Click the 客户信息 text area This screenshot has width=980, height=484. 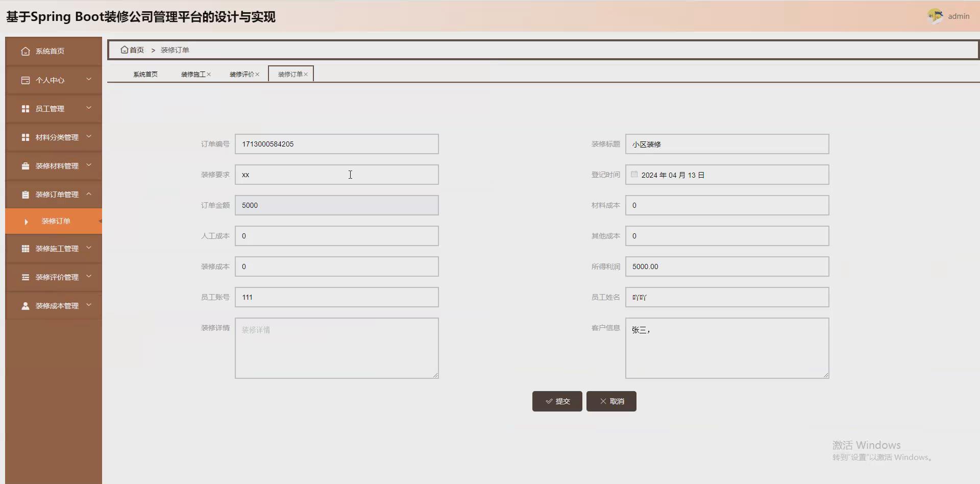(727, 348)
